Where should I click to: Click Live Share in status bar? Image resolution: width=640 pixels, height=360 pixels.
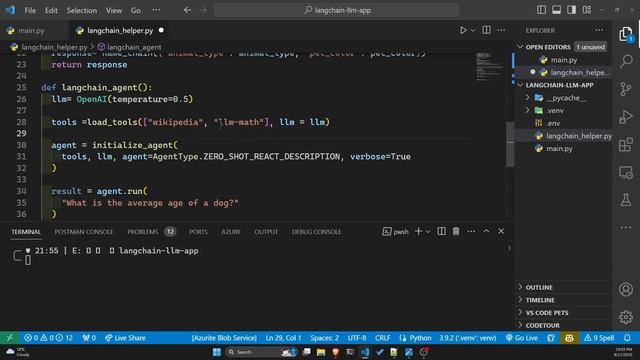pos(125,338)
